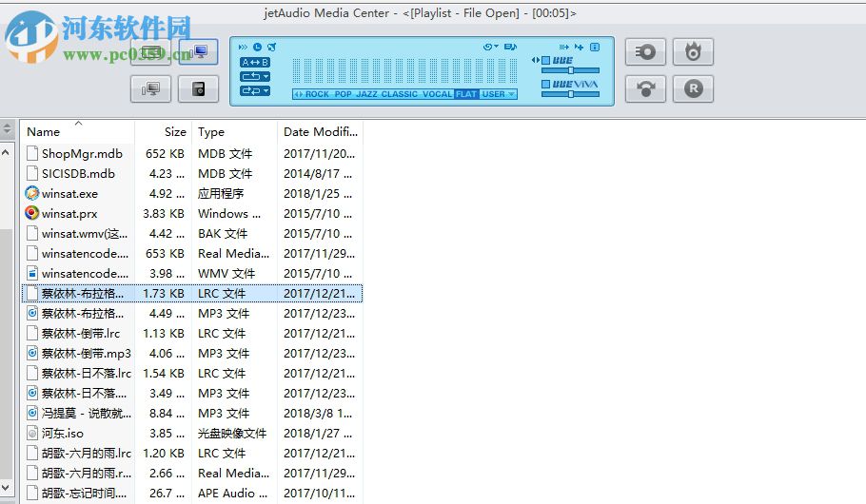Screen dimensions: 866x504
Task: Click the file panel scroll down arrow
Action: coord(6,488)
